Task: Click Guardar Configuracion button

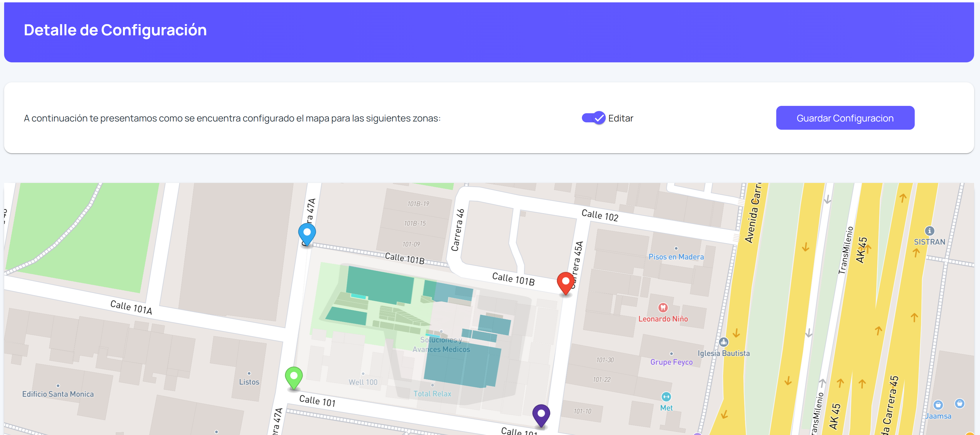Action: click(x=845, y=118)
